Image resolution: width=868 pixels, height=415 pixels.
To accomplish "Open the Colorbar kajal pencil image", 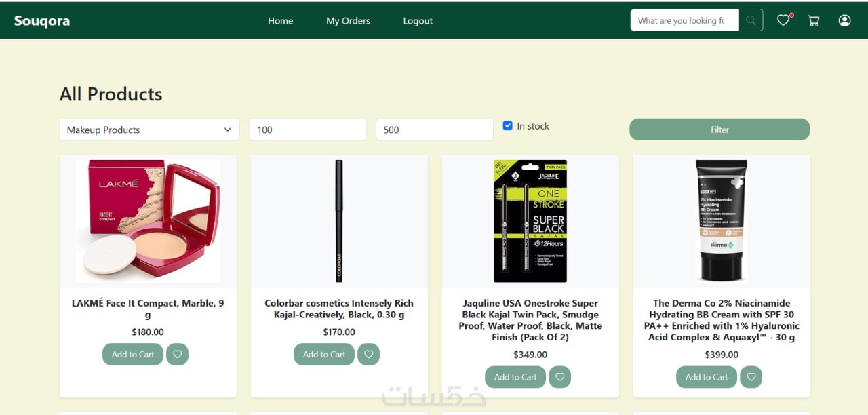I will [339, 221].
